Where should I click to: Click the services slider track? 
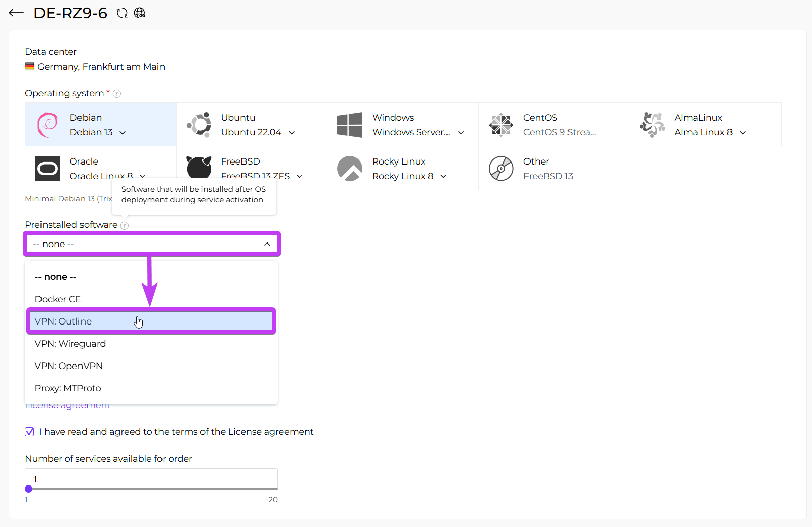tap(151, 489)
